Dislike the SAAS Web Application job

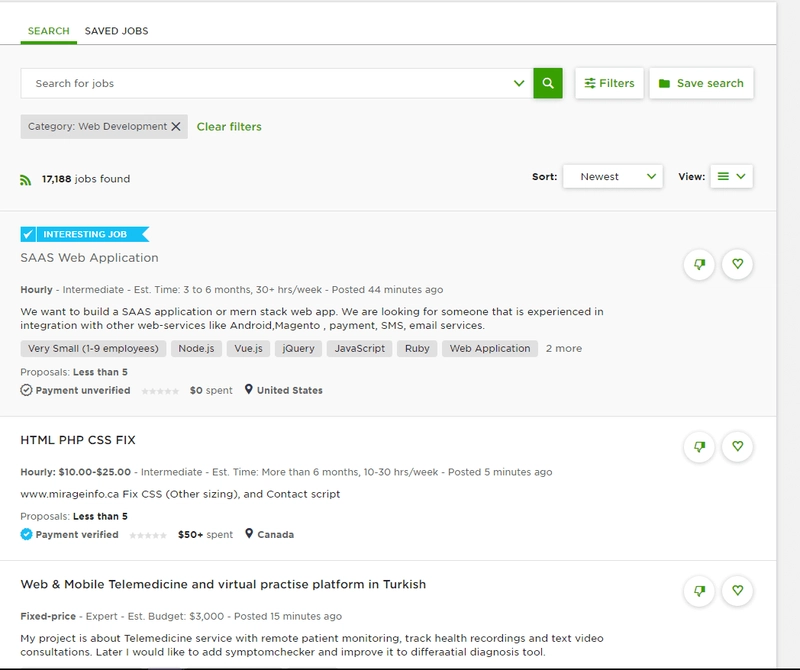(x=699, y=264)
